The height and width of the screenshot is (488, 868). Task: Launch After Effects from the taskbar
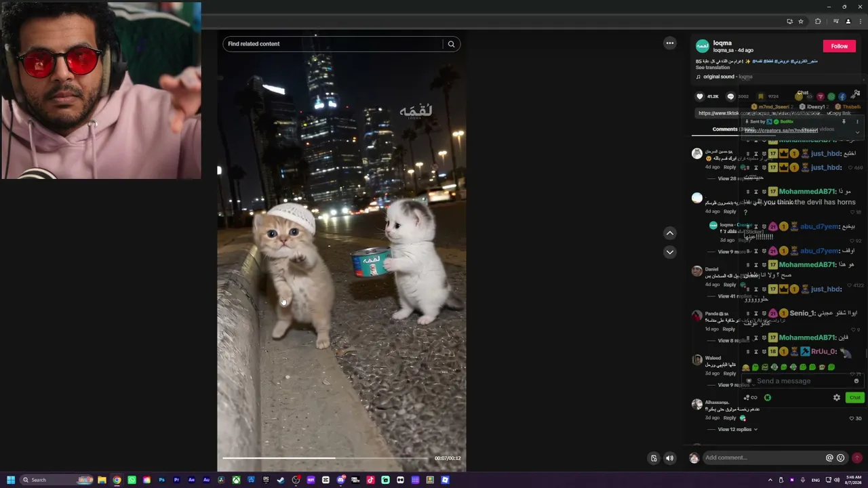pos(191,480)
